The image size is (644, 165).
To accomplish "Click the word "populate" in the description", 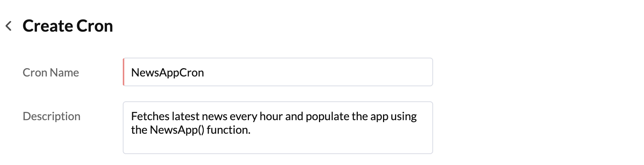I will (327, 116).
